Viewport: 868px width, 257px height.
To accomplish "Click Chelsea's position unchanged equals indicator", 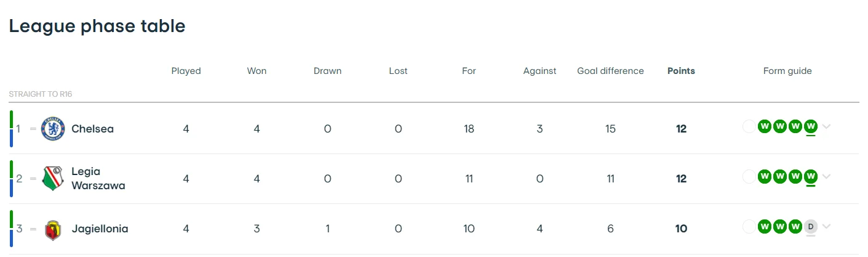I will pos(33,129).
